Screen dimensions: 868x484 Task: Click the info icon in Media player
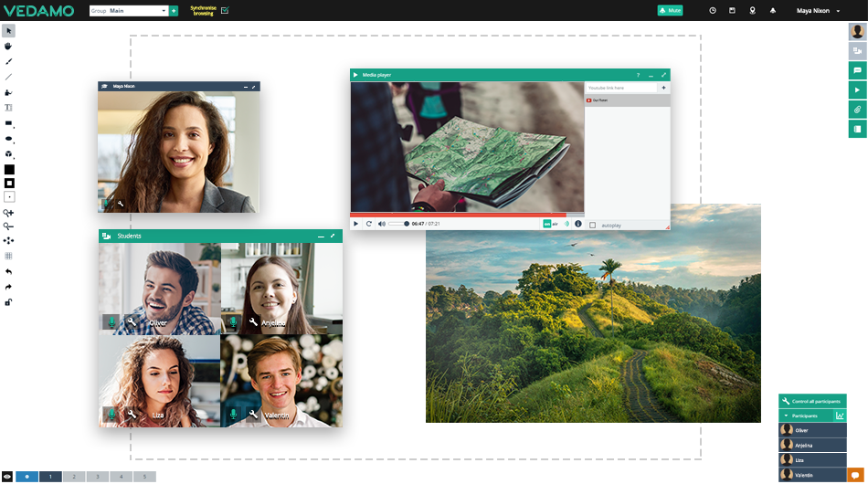pyautogui.click(x=578, y=224)
